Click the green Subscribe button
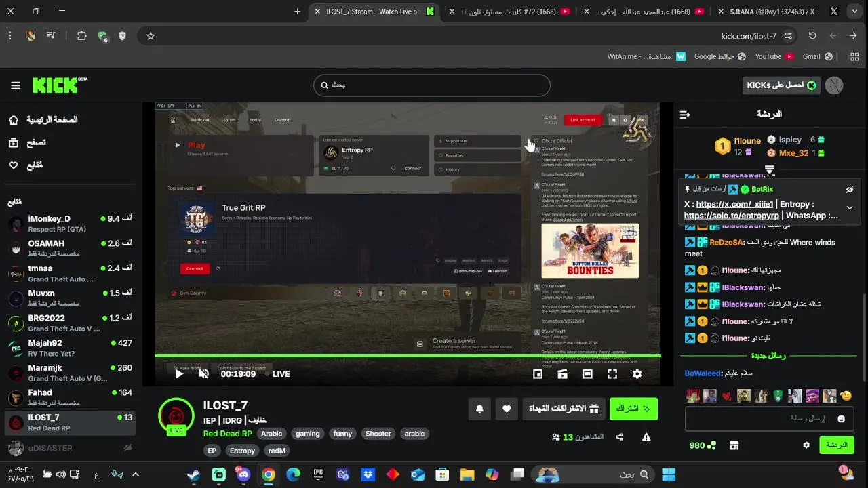Viewport: 868px width, 488px height. point(633,409)
